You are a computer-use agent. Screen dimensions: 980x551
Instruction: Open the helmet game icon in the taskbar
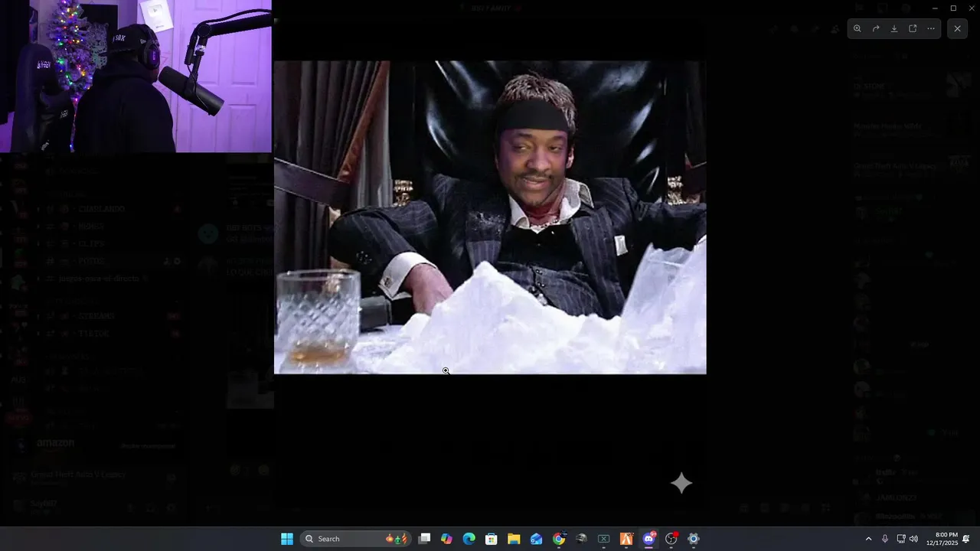pos(581,539)
